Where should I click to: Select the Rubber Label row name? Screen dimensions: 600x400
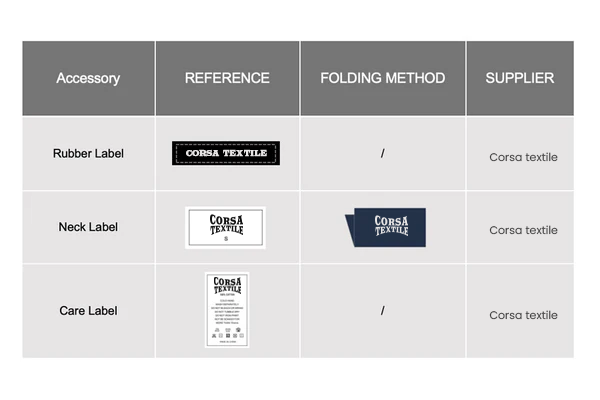pyautogui.click(x=88, y=153)
